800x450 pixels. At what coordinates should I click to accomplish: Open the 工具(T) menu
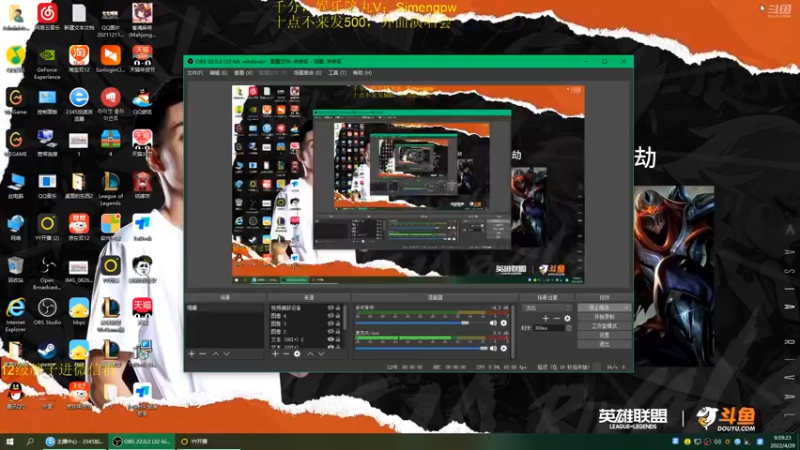point(337,73)
